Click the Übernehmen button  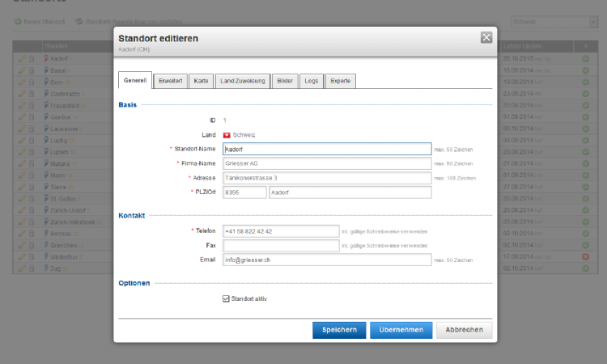[x=401, y=330]
